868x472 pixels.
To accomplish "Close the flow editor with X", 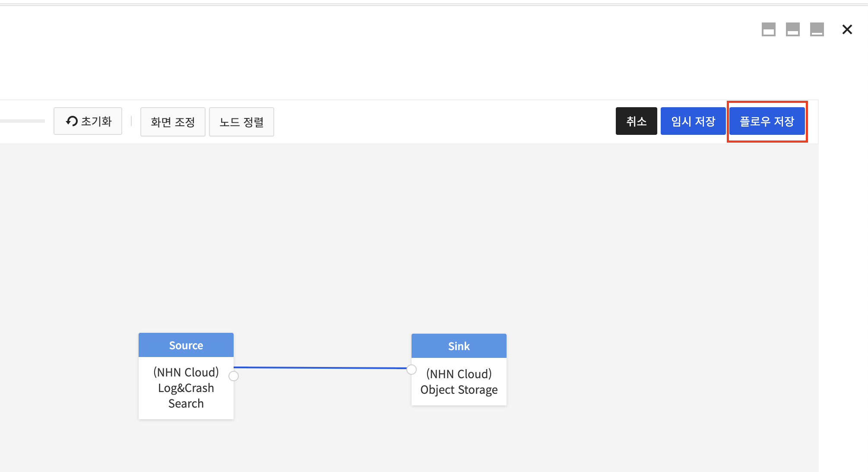I will click(x=847, y=29).
